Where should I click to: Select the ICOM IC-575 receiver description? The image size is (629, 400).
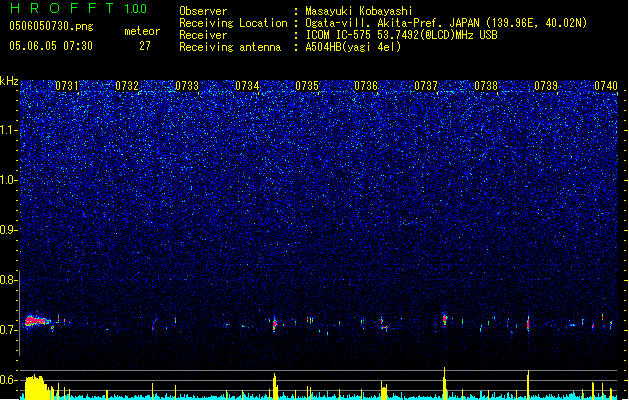(x=401, y=35)
